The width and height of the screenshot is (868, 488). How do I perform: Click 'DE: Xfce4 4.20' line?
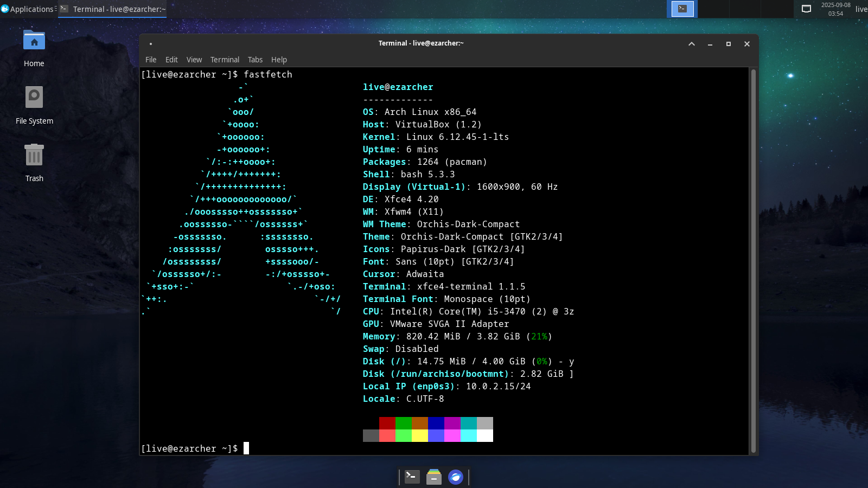click(401, 199)
